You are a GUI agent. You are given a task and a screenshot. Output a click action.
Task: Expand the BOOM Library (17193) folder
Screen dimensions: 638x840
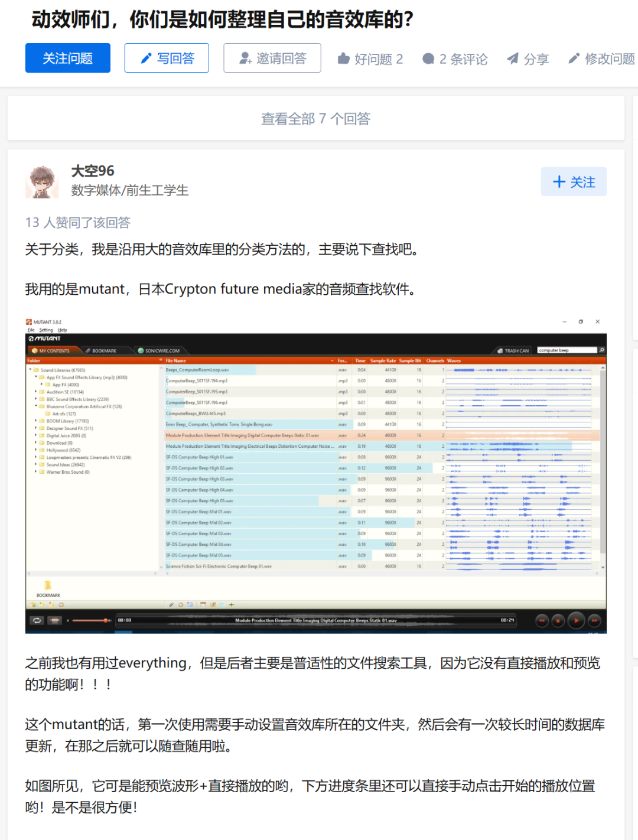pos(36,421)
